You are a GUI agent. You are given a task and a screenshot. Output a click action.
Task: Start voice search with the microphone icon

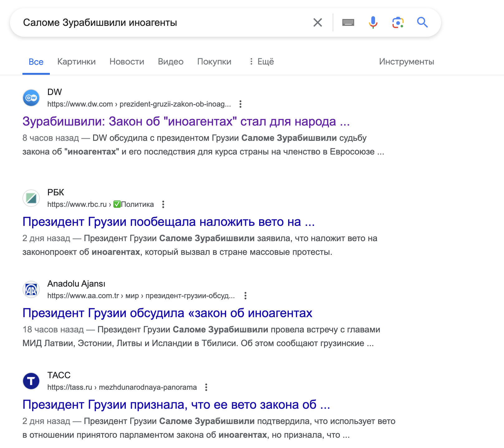[373, 22]
